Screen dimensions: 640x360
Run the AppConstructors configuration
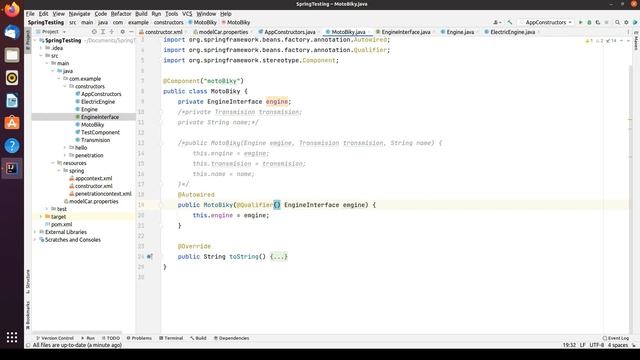[x=580, y=22]
